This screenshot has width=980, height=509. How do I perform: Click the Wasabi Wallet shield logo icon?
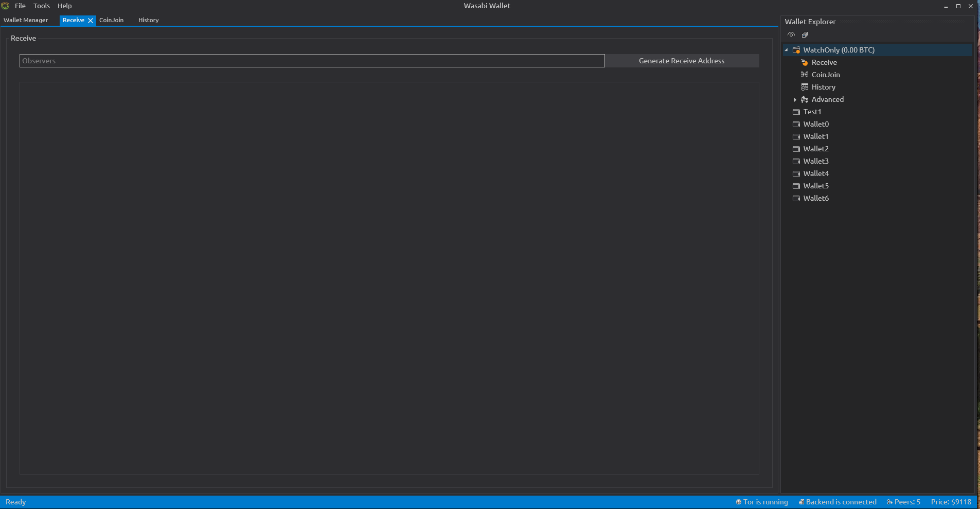tap(5, 6)
